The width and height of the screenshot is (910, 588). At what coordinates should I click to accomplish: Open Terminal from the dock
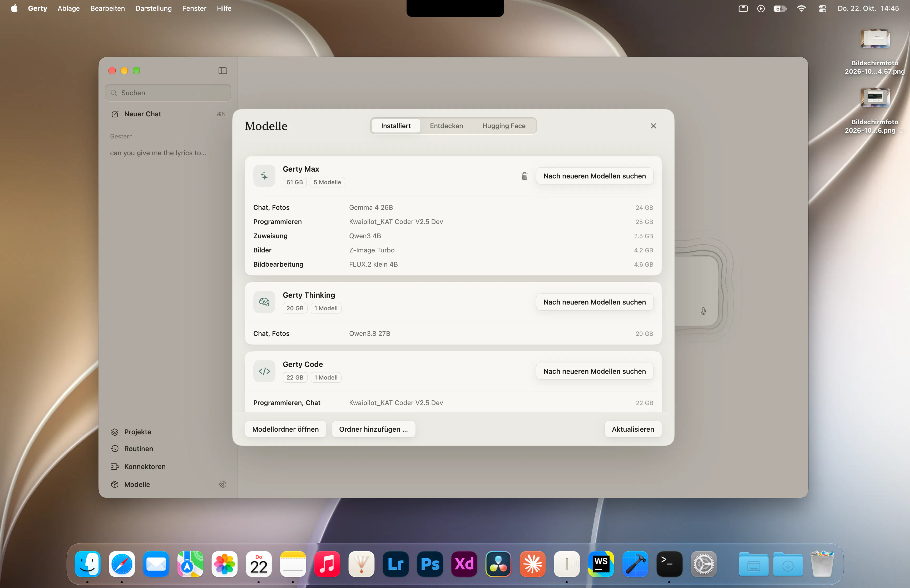(x=669, y=564)
